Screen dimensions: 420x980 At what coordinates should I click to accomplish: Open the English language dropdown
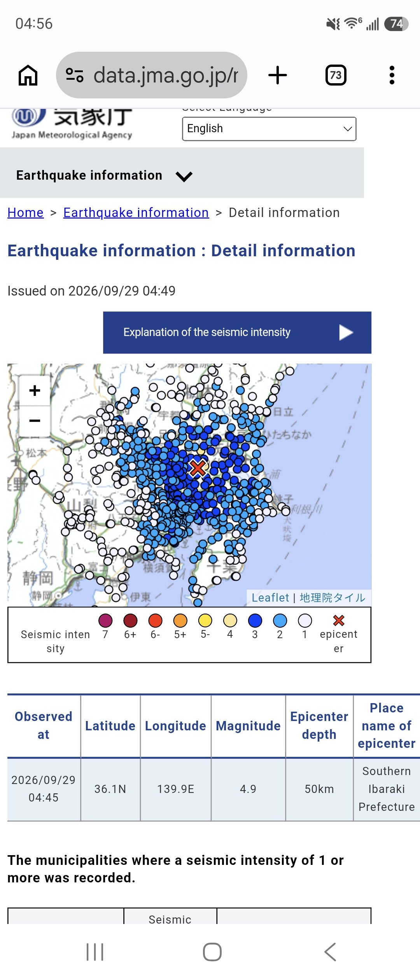tap(269, 129)
